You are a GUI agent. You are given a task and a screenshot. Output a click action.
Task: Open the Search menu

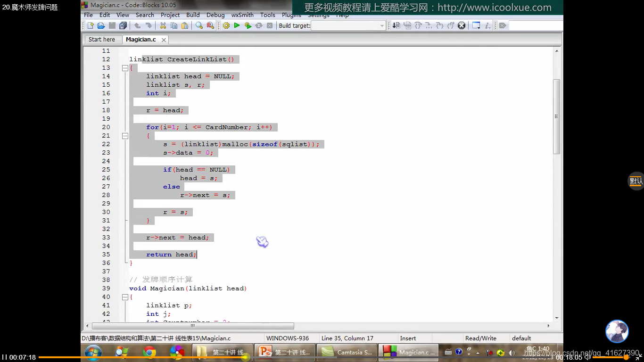click(x=145, y=15)
